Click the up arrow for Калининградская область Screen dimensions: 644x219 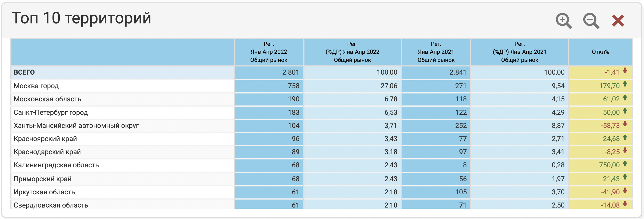click(x=625, y=164)
